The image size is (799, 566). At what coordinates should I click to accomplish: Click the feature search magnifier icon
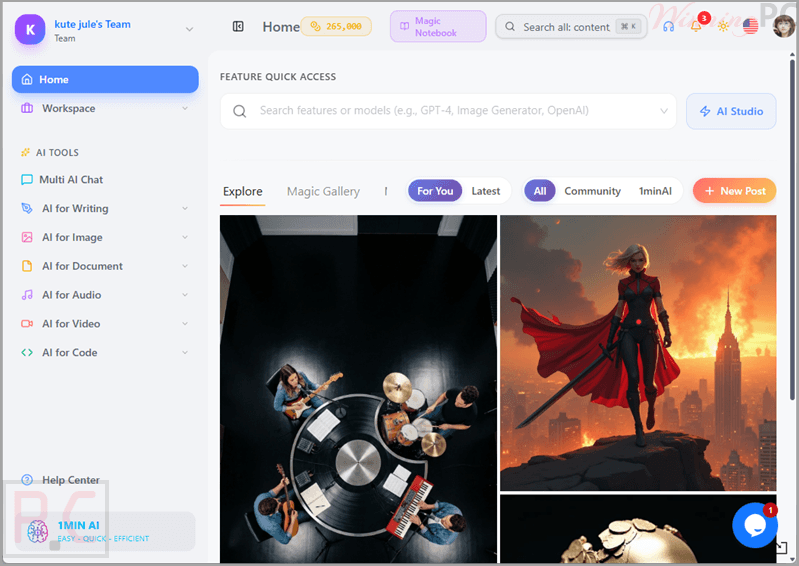(x=239, y=111)
